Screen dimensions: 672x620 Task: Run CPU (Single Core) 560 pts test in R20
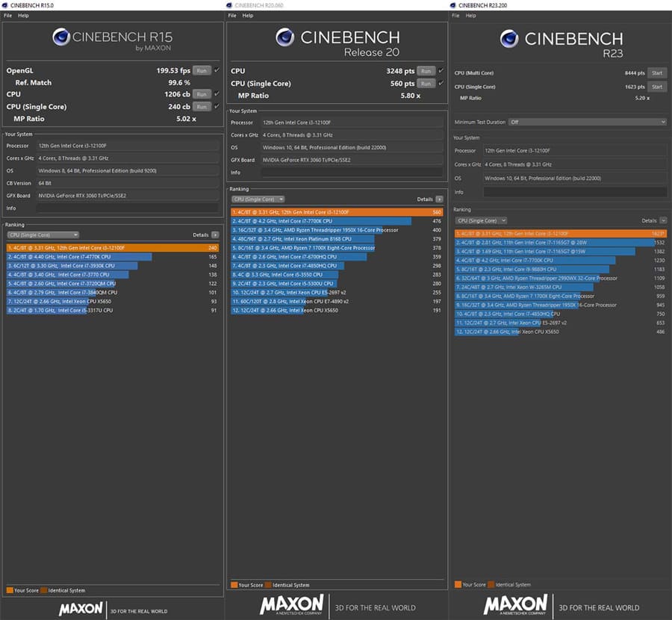[x=426, y=84]
